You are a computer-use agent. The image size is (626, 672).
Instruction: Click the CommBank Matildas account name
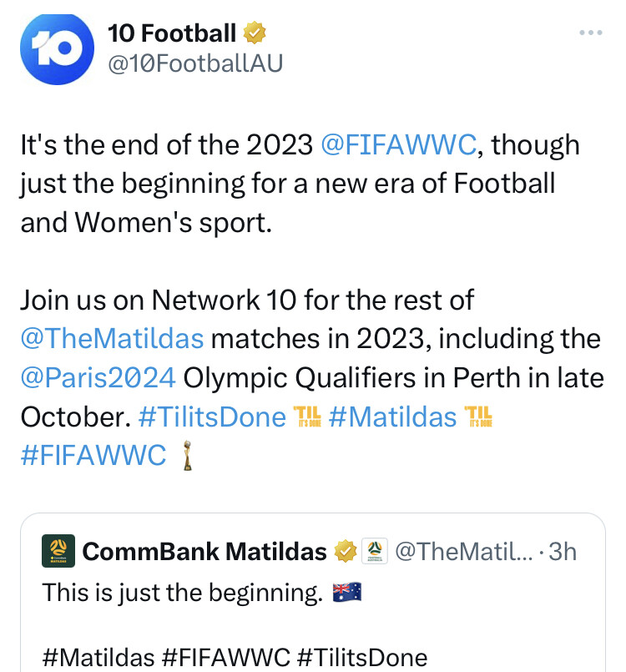pos(204,552)
